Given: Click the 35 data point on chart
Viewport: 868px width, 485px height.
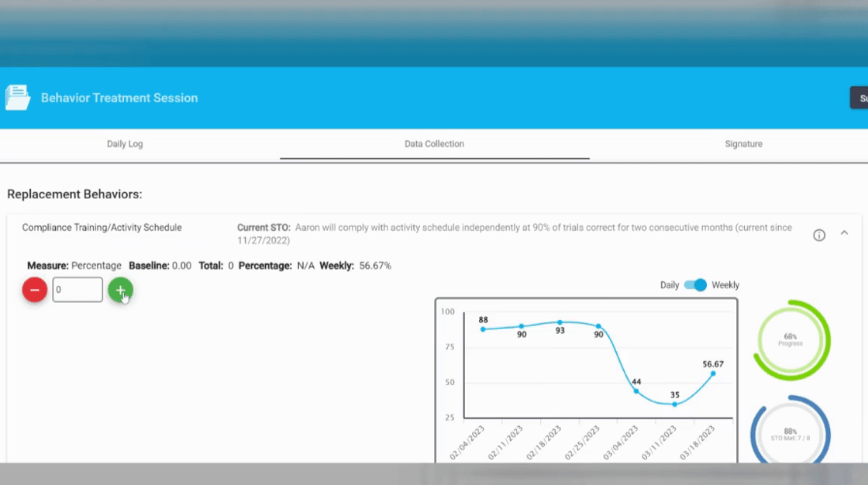Looking at the screenshot, I should (x=674, y=404).
